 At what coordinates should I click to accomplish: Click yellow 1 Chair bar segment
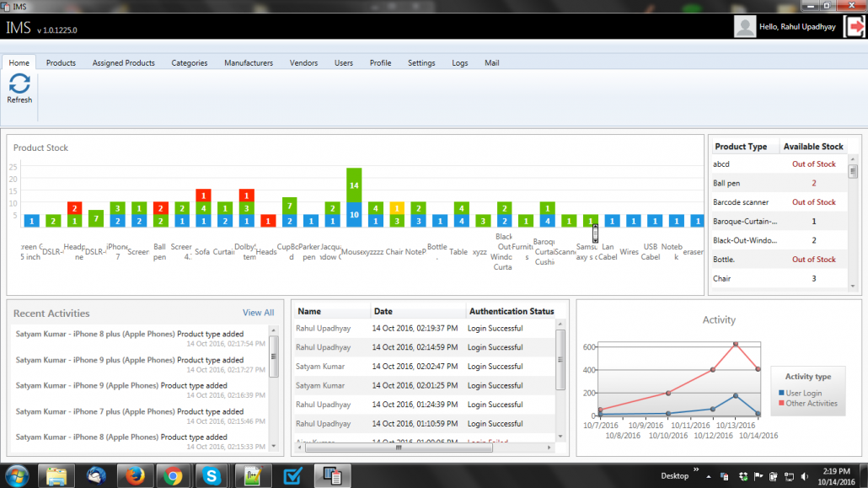coord(397,208)
